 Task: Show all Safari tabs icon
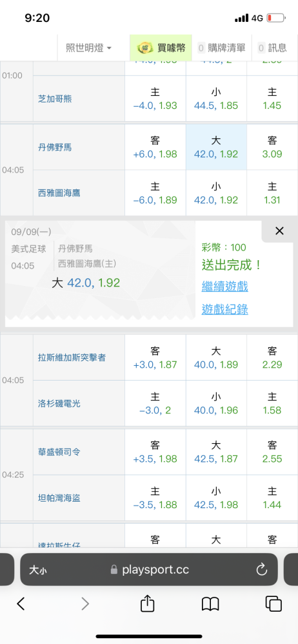(x=273, y=603)
